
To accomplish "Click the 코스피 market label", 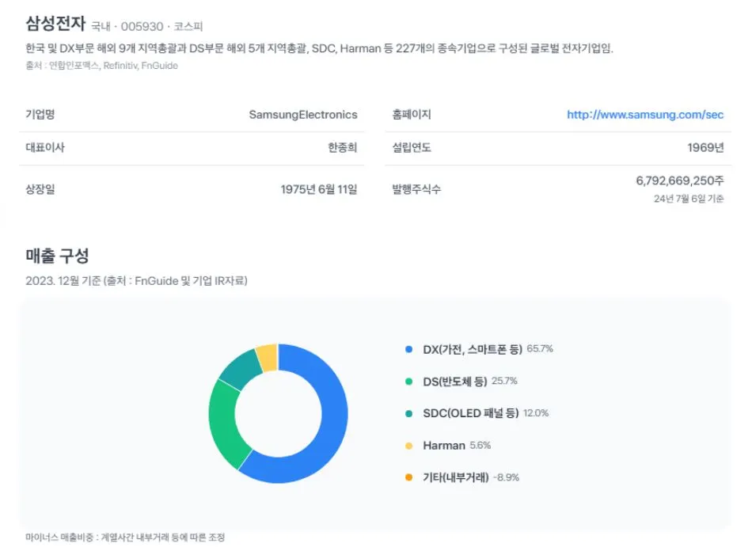I will pyautogui.click(x=188, y=26).
